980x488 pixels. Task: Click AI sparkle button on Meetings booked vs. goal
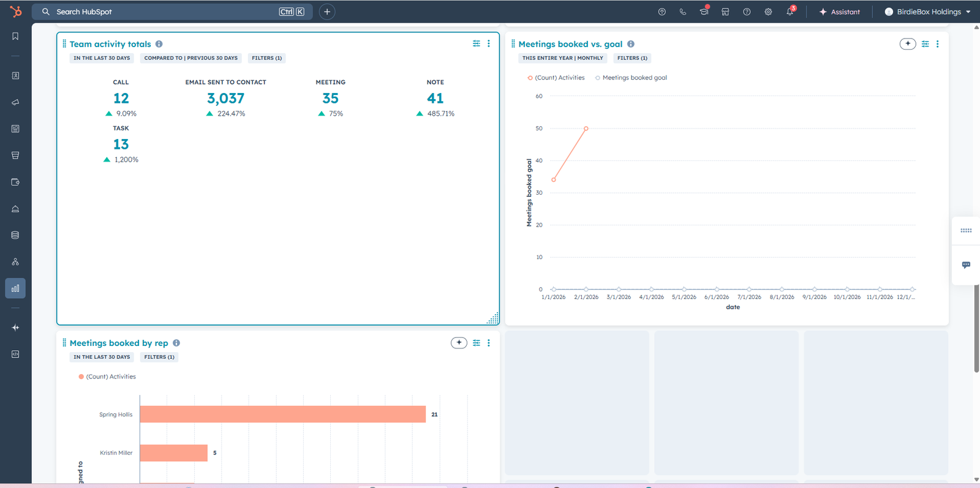(x=908, y=43)
